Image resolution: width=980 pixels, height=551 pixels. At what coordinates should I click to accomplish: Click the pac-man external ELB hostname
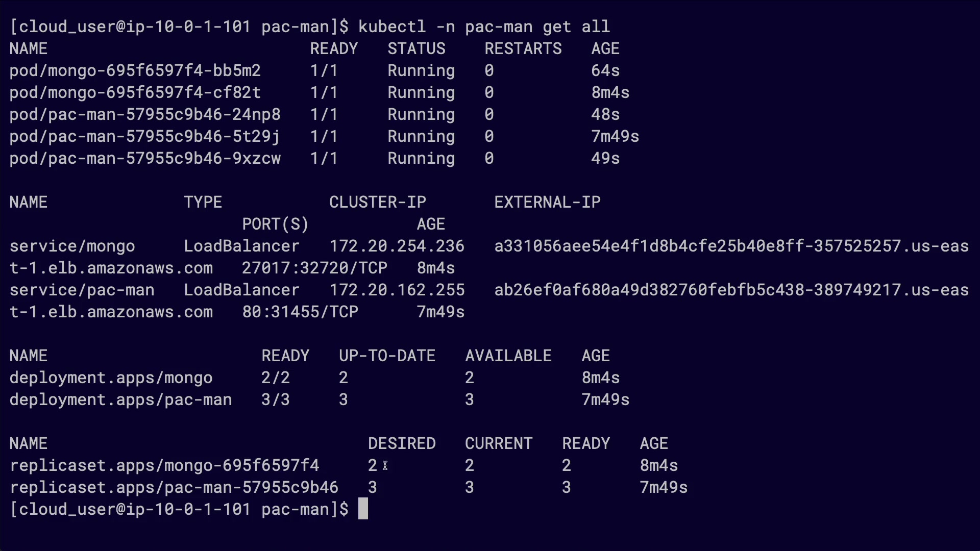point(731,290)
